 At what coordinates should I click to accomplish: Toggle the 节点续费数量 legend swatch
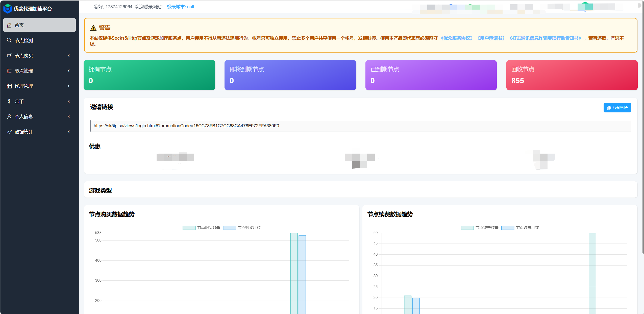click(467, 228)
